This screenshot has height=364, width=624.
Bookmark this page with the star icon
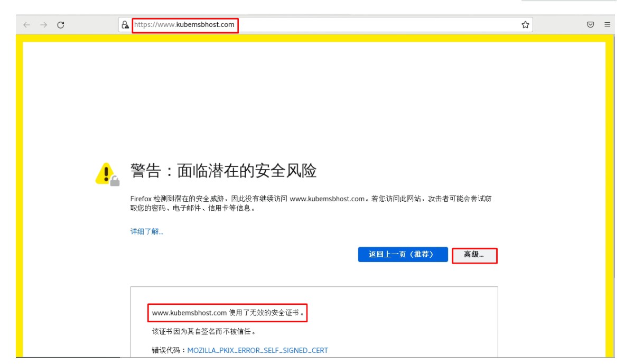point(525,25)
